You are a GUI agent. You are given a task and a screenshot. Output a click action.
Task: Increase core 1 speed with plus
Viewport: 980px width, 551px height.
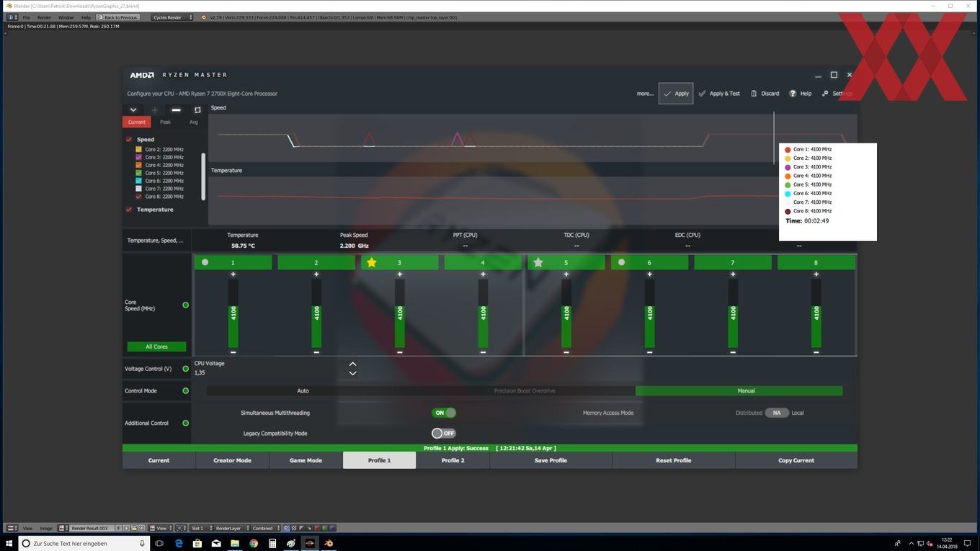click(x=233, y=274)
